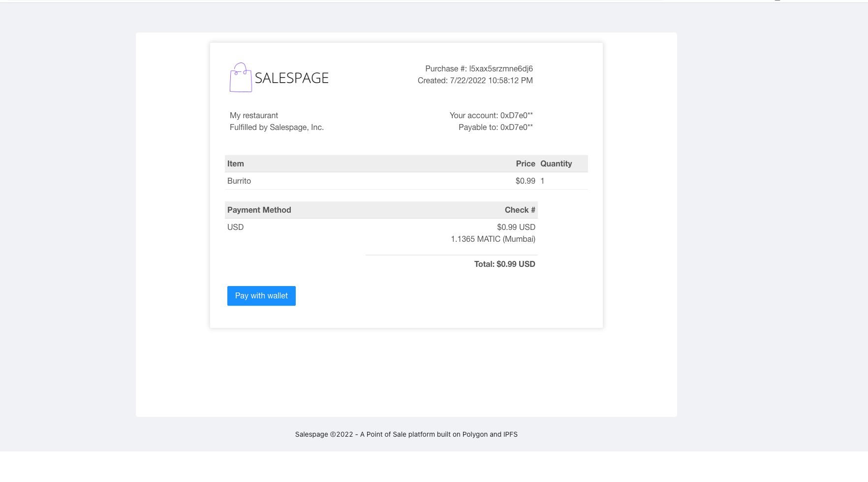Click the Price column header
This screenshot has height=482, width=868.
pos(526,164)
